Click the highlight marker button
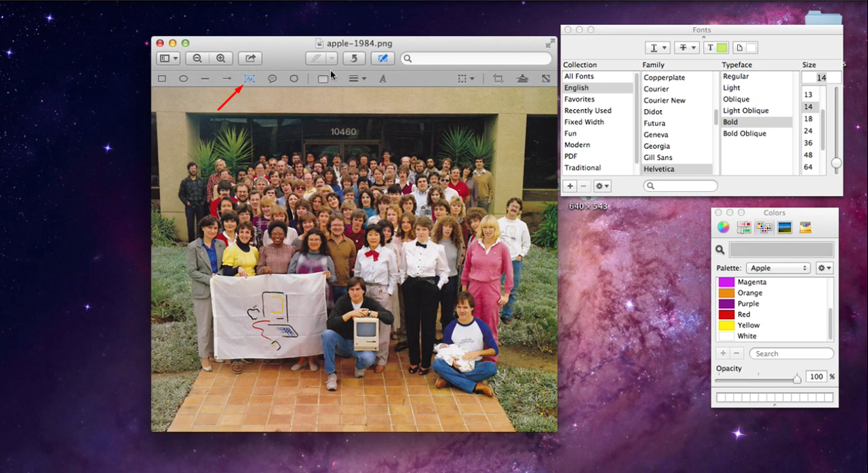Image resolution: width=868 pixels, height=473 pixels. click(316, 58)
